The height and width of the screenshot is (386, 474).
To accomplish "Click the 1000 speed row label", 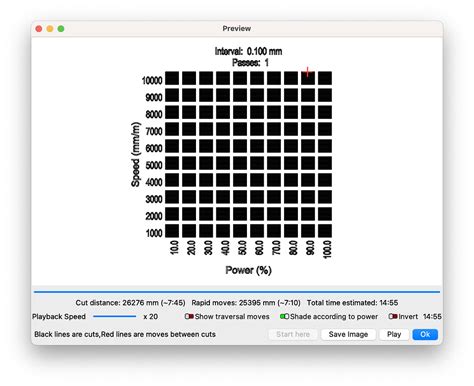I will click(154, 233).
